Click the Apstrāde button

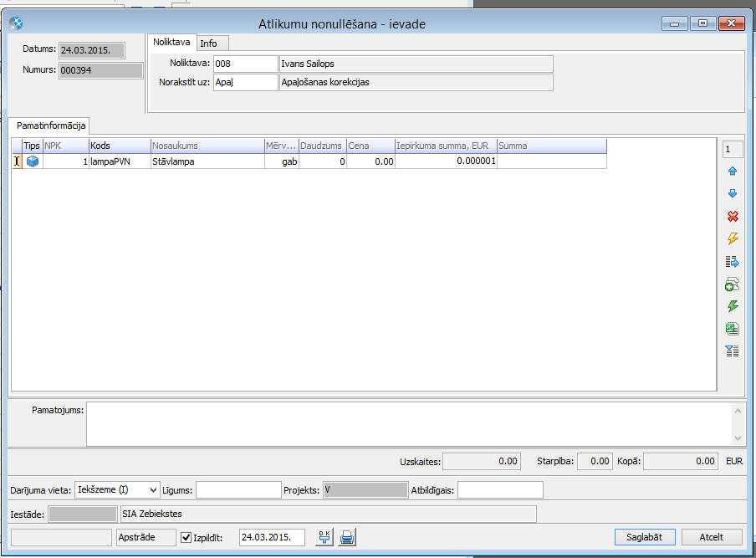coord(146,537)
